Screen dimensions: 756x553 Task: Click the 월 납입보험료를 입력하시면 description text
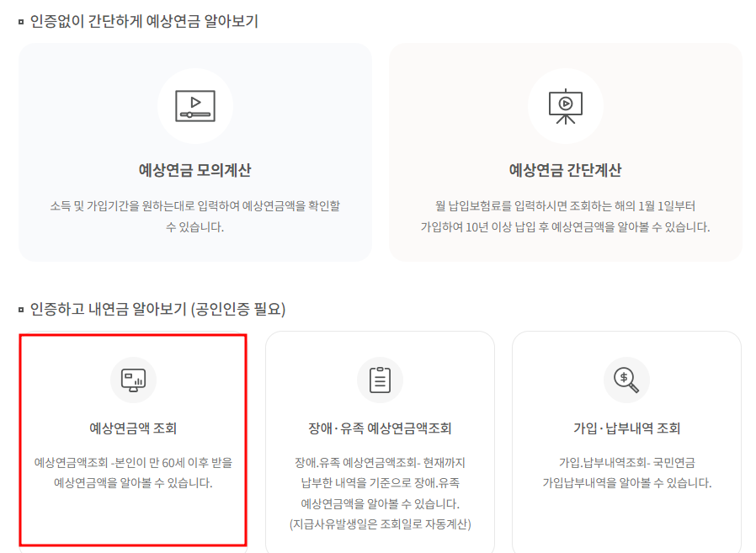click(x=565, y=216)
